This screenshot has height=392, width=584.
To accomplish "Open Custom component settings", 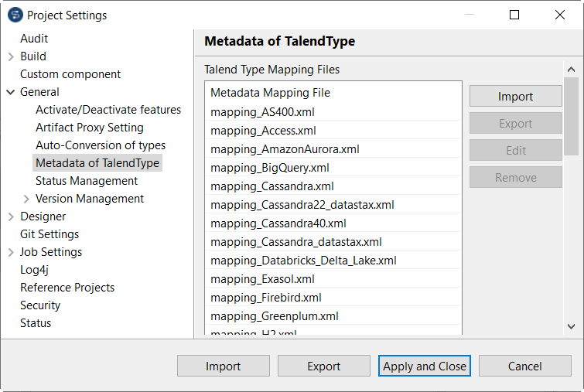I will coord(70,74).
